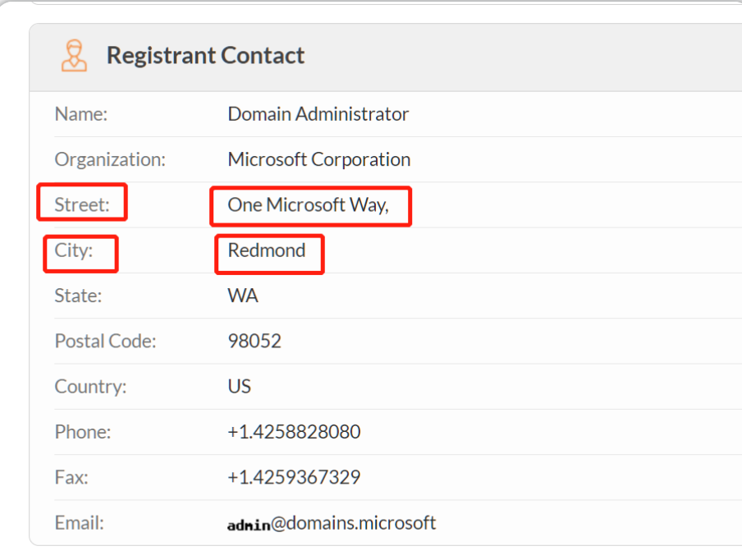
Task: Select One Microsoft Way, value
Action: coord(308,205)
